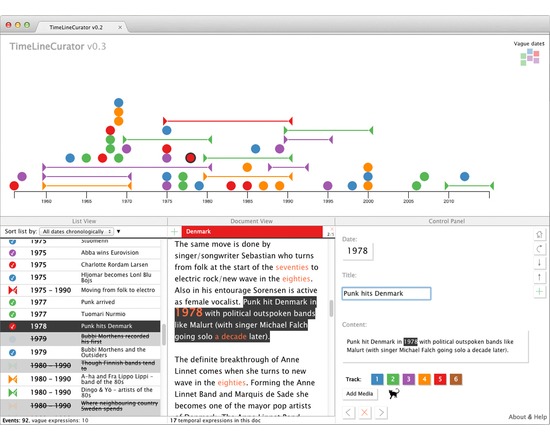
Task: Toggle red check for Charlotte Rordam Larsen
Action: 12,265
